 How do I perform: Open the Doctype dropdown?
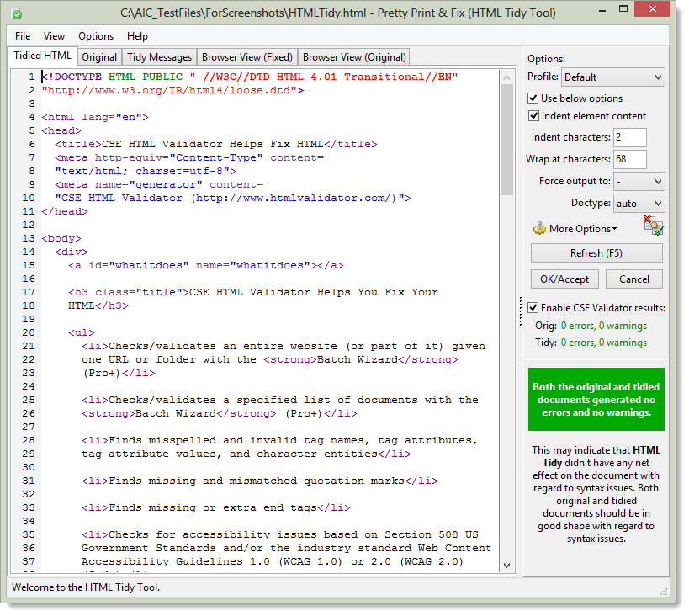coord(639,204)
